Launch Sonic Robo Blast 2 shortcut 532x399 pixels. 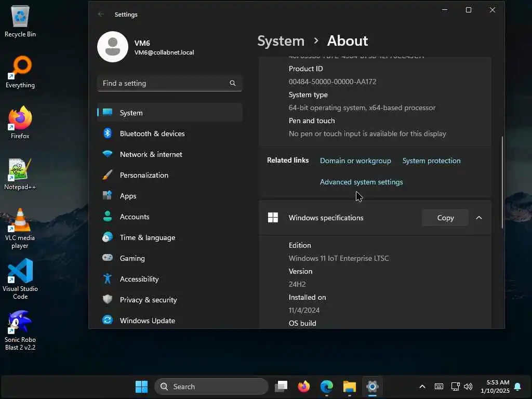[20, 330]
